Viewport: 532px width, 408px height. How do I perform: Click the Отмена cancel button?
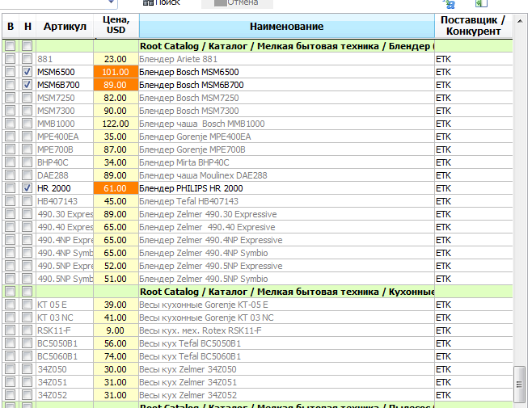click(x=237, y=2)
